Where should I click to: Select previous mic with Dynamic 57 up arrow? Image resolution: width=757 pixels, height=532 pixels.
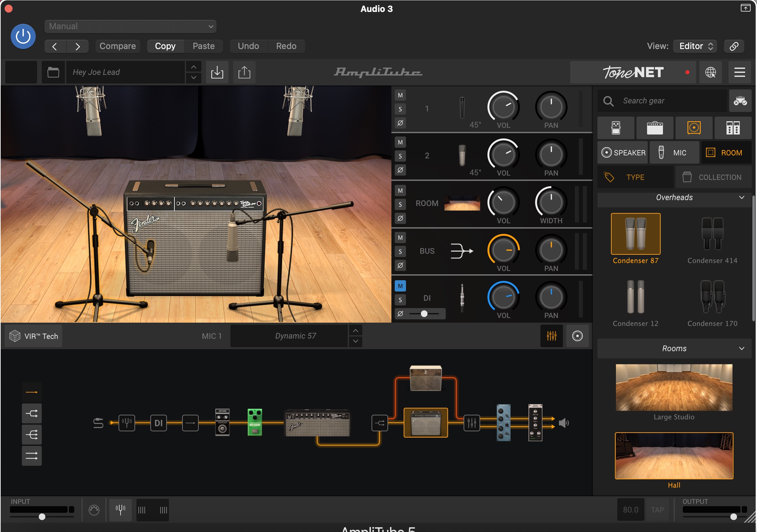355,331
